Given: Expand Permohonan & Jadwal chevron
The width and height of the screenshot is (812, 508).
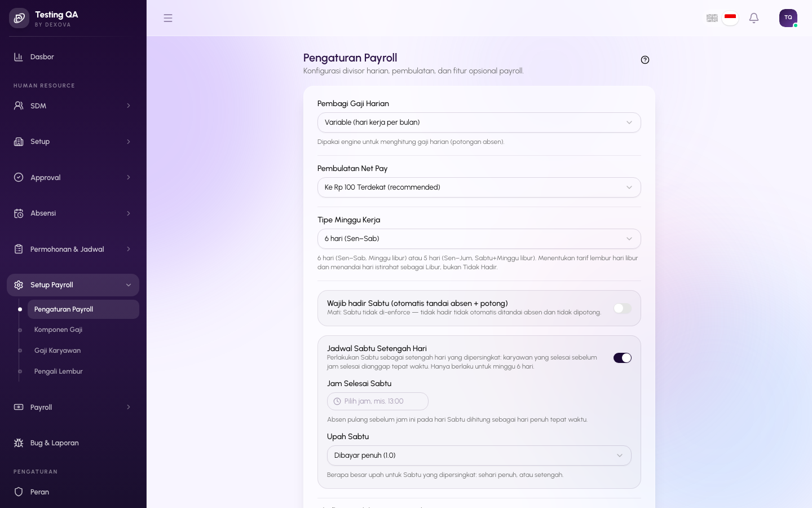Looking at the screenshot, I should coord(129,249).
